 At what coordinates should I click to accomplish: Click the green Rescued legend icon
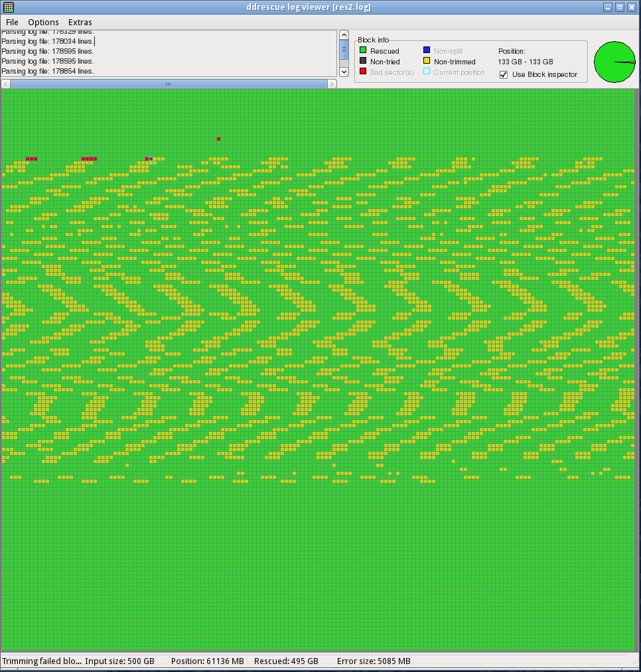(x=363, y=50)
